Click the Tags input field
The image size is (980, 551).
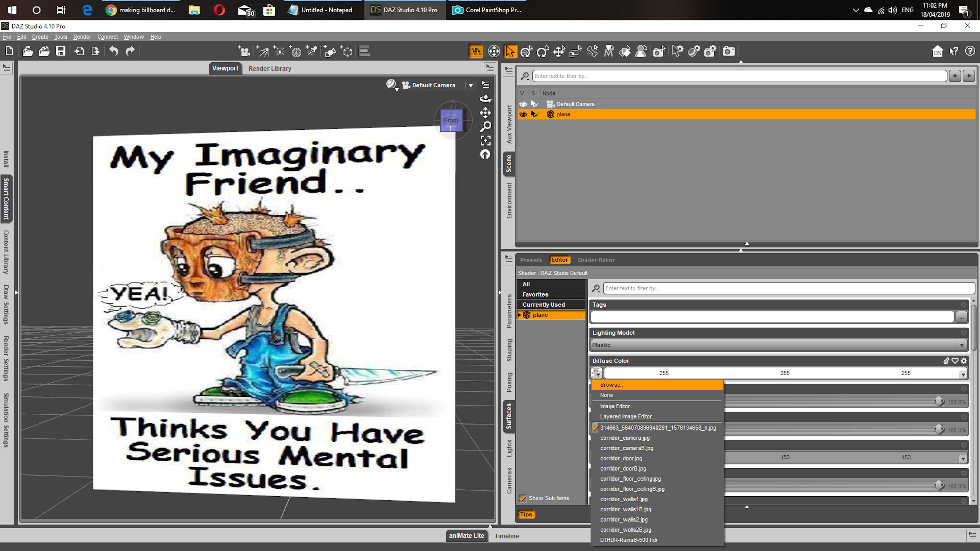pos(772,317)
